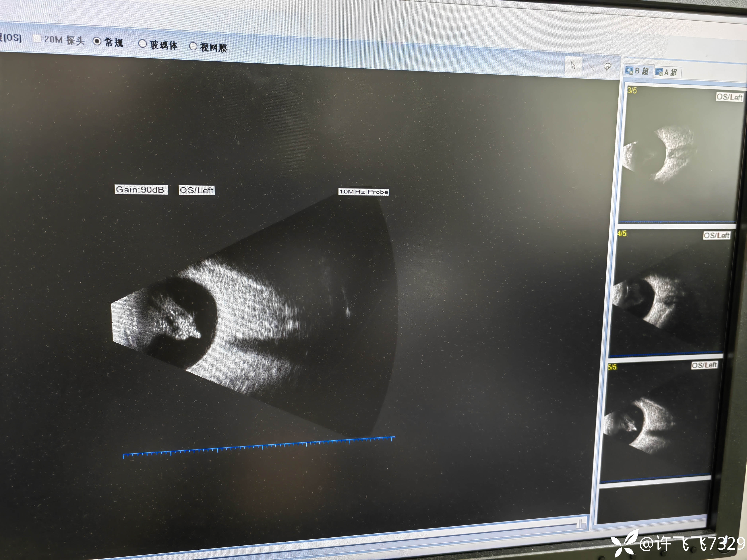The width and height of the screenshot is (747, 560).
Task: Click the scrollbar handle below main image
Action: tap(580, 524)
